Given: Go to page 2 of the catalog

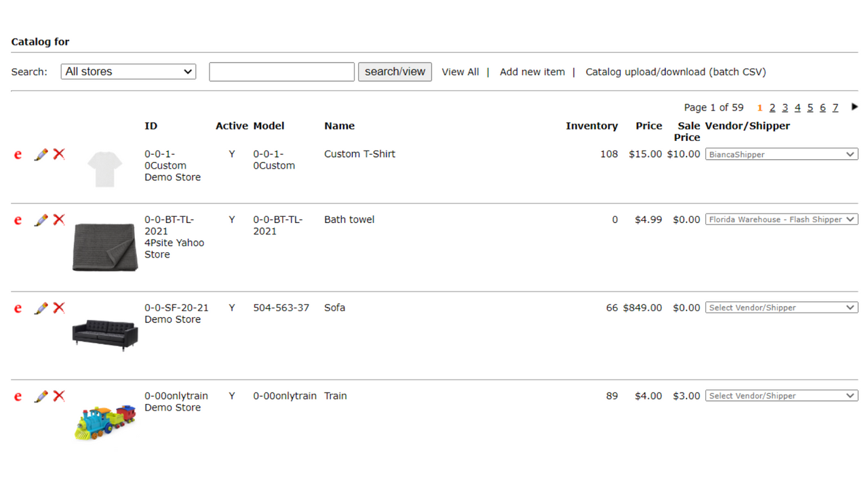Looking at the screenshot, I should point(772,106).
